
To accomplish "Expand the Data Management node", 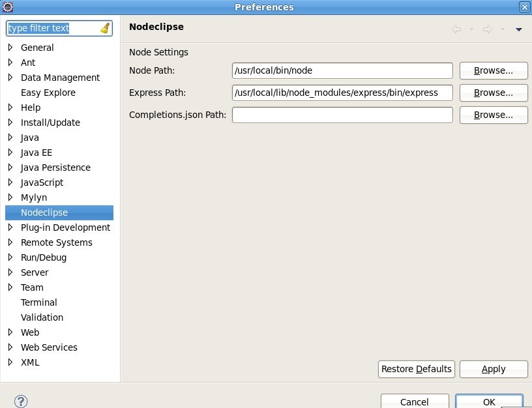I will [x=10, y=78].
